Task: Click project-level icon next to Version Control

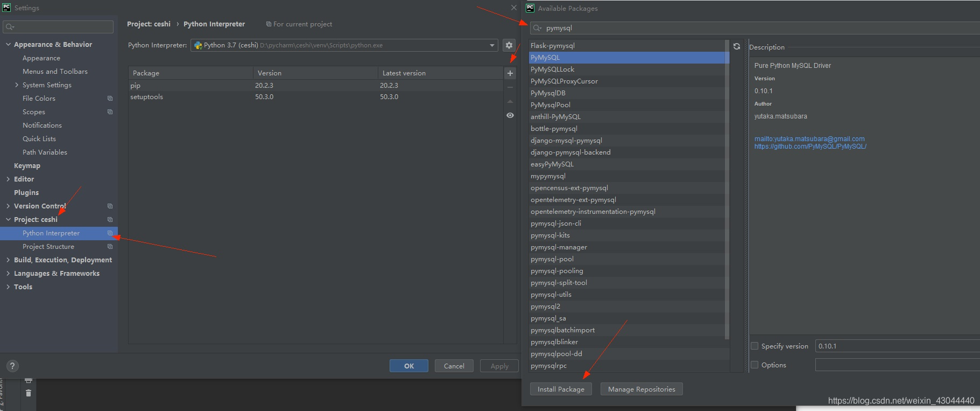Action: tap(110, 206)
